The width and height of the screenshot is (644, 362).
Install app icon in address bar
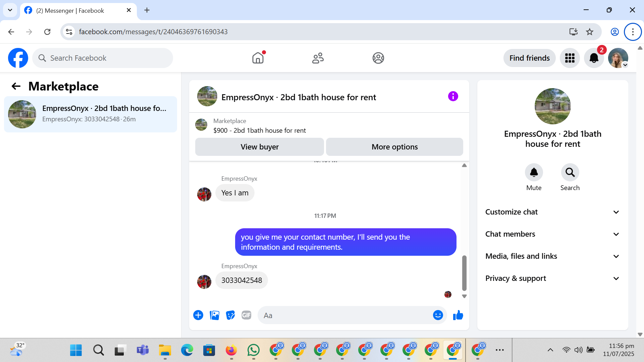coord(574,32)
